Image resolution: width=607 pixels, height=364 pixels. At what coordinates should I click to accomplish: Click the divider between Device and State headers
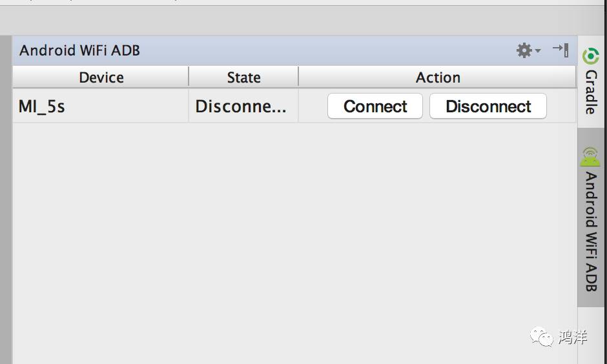click(189, 77)
